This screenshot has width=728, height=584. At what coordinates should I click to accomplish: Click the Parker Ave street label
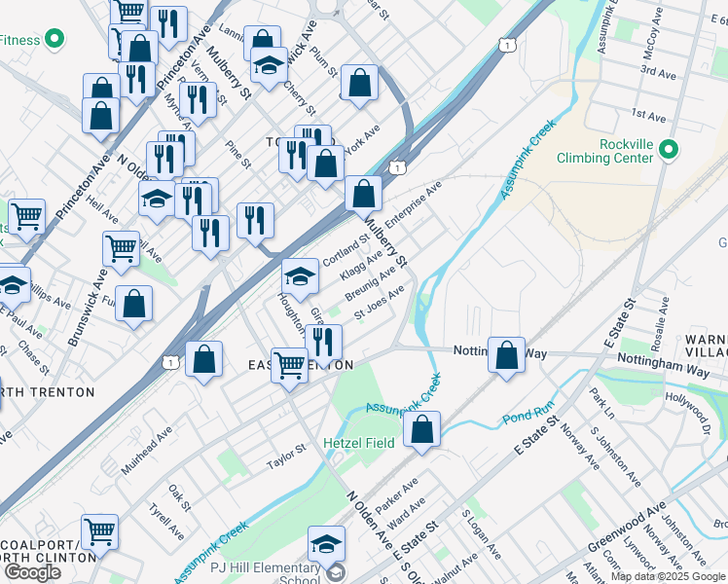(x=396, y=496)
